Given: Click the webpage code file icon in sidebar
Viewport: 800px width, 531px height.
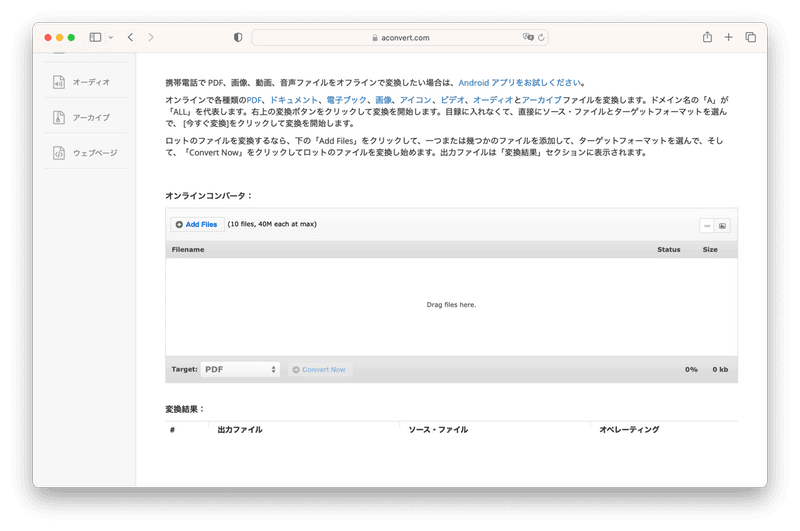Looking at the screenshot, I should click(x=59, y=152).
